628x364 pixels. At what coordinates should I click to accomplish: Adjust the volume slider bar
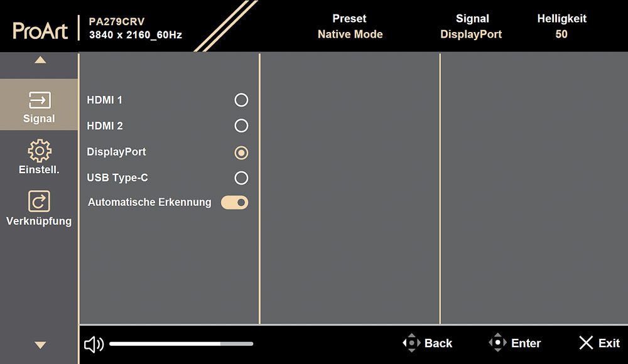pos(181,343)
